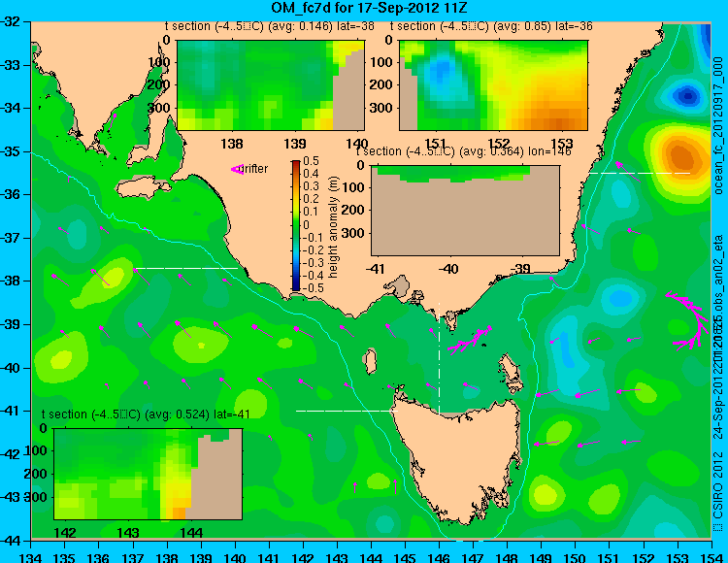Click Flinders Island northeast of Tasmania
The image size is (728, 563).
[x=511, y=372]
